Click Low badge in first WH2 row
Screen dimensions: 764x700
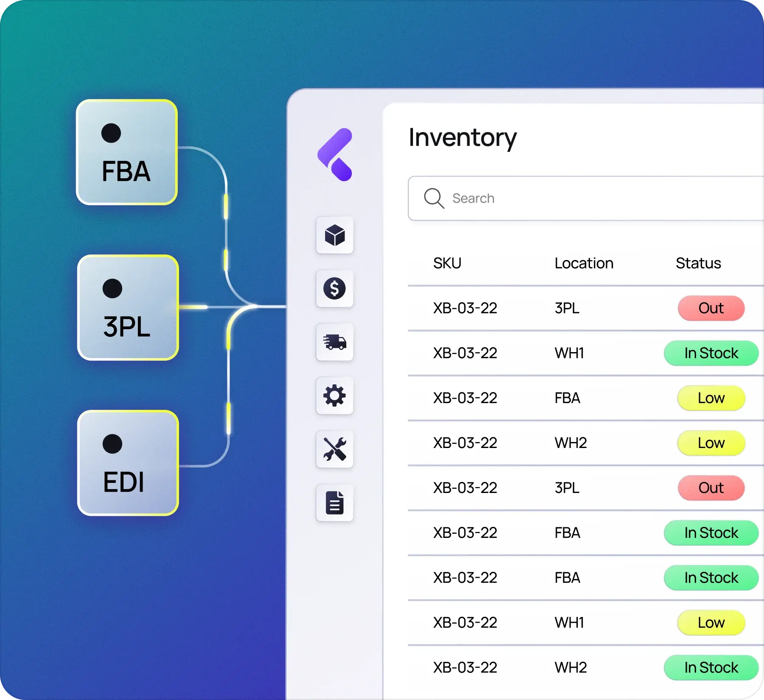click(x=711, y=443)
